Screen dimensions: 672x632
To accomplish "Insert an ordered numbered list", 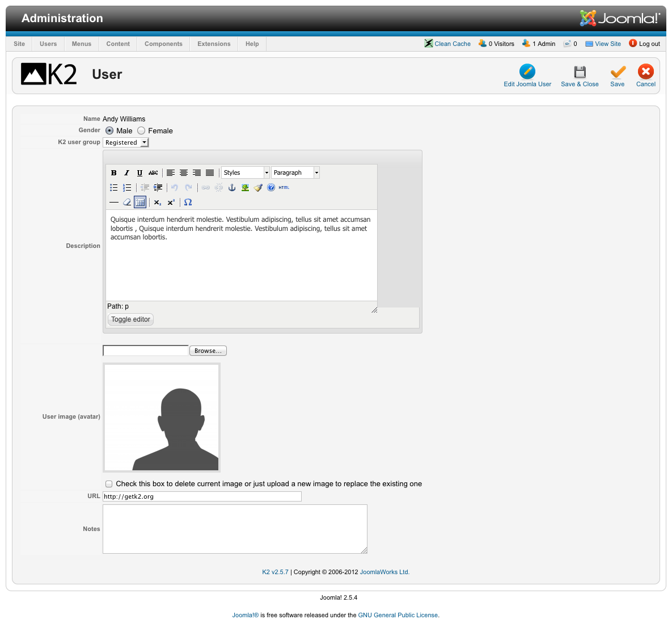I will 127,187.
